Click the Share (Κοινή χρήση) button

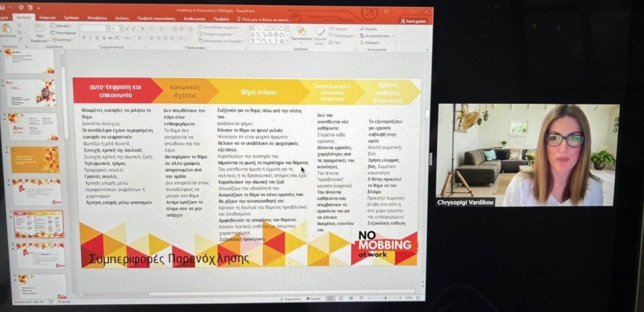tap(413, 21)
